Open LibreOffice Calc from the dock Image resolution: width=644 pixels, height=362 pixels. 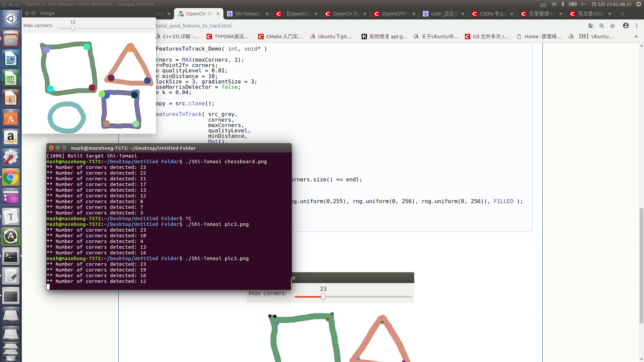click(x=11, y=79)
